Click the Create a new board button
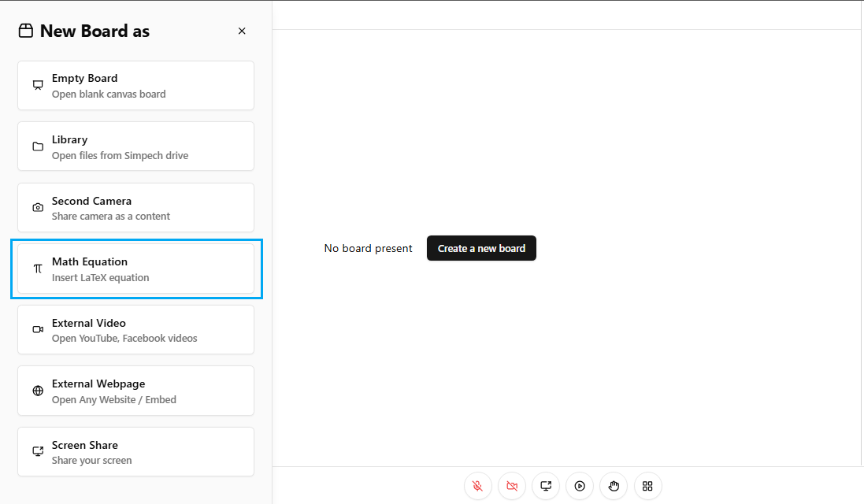 tap(481, 248)
